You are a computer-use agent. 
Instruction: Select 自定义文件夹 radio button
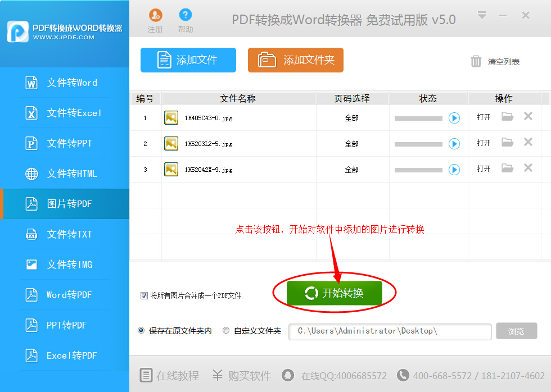(x=226, y=331)
